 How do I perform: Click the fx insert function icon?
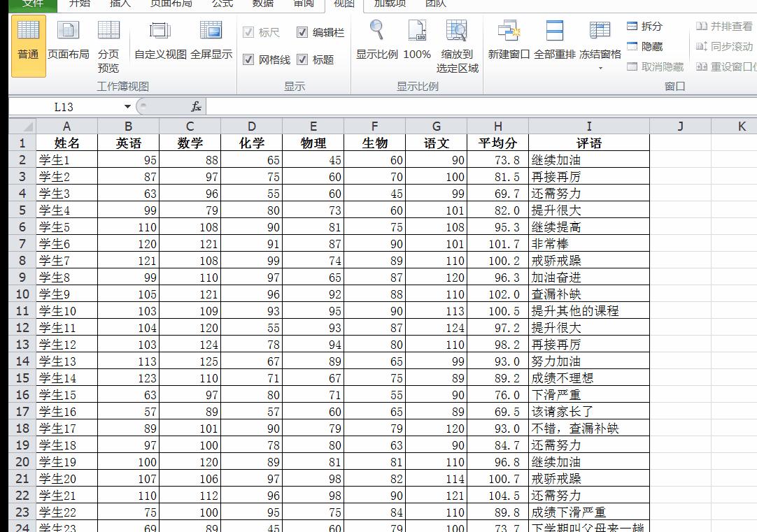tap(195, 106)
